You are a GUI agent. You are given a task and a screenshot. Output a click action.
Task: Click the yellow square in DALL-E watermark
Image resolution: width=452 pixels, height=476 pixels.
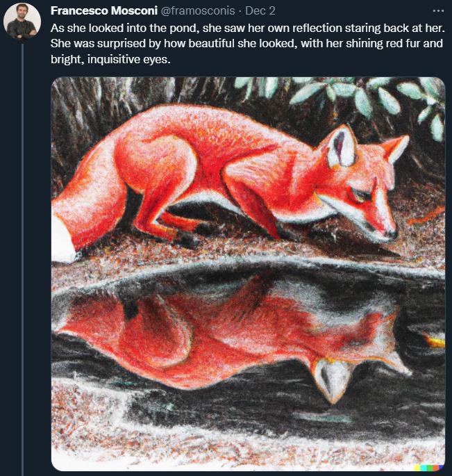[x=418, y=467]
